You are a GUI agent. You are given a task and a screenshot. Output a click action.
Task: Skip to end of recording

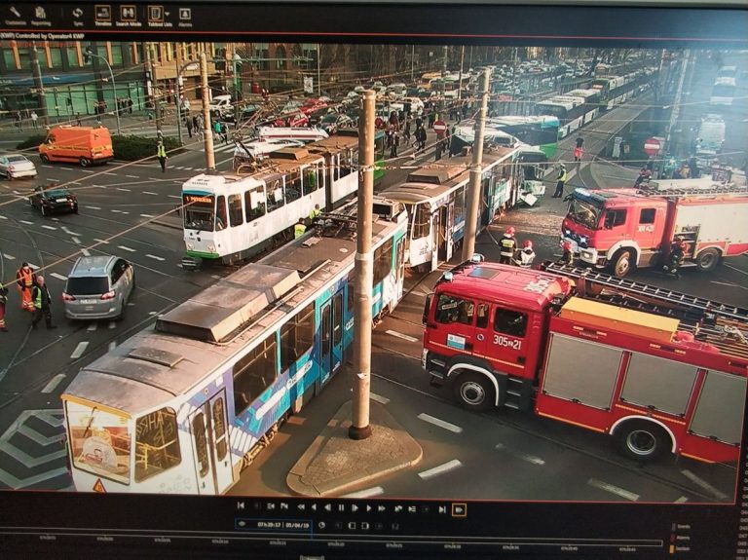[x=441, y=507]
